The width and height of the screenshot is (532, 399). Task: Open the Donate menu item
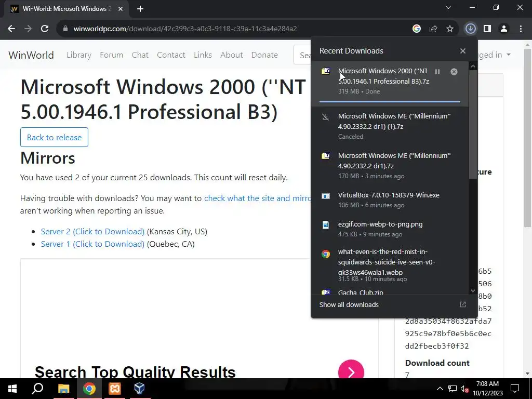264,55
